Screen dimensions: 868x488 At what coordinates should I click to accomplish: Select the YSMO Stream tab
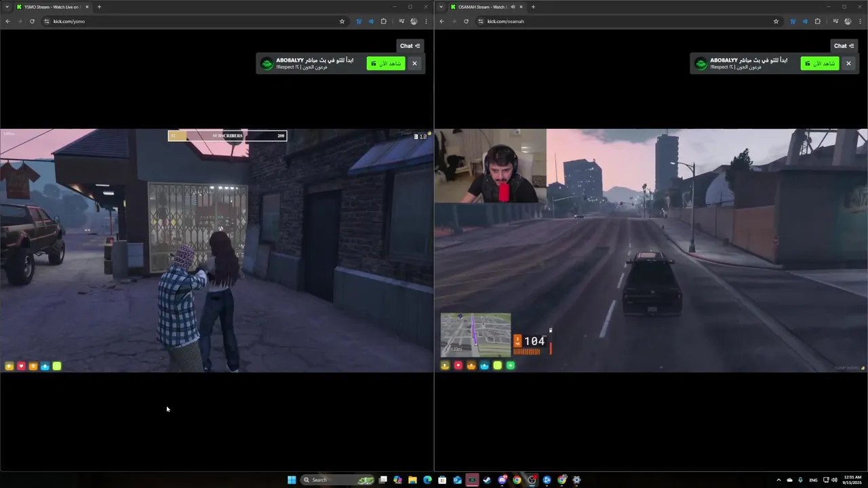52,7
